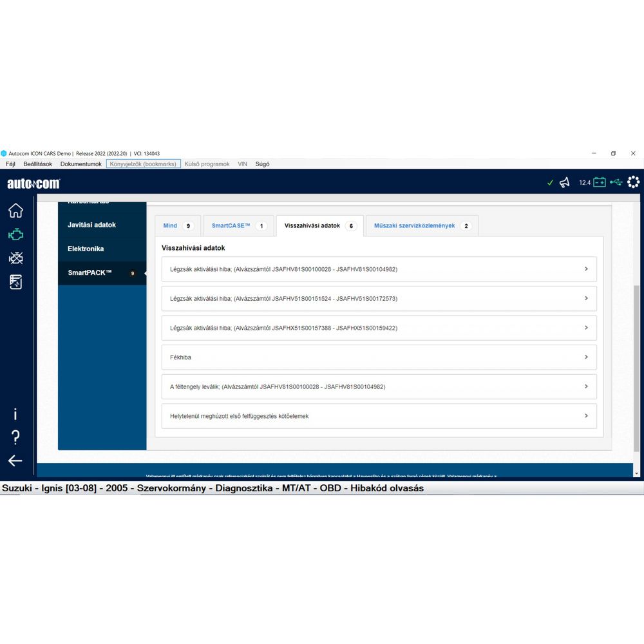Click the battery voltage indicator icon
This screenshot has height=644, width=644.
click(x=599, y=182)
